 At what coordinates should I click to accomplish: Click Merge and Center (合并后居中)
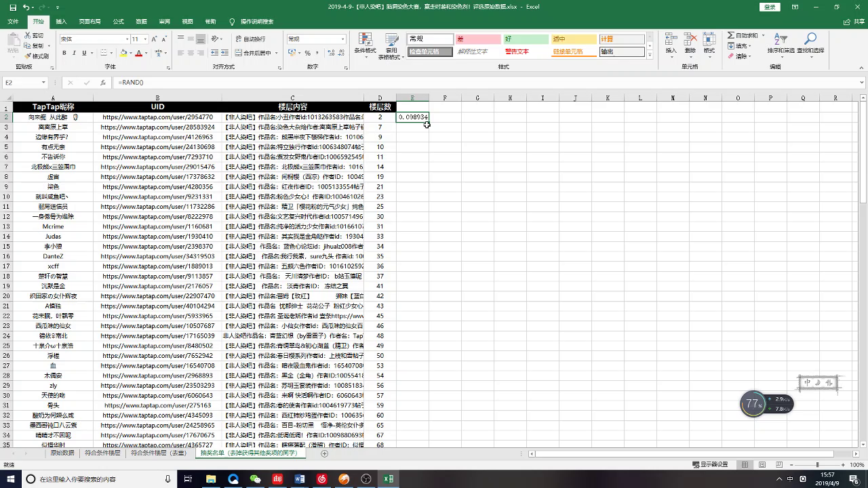252,53
